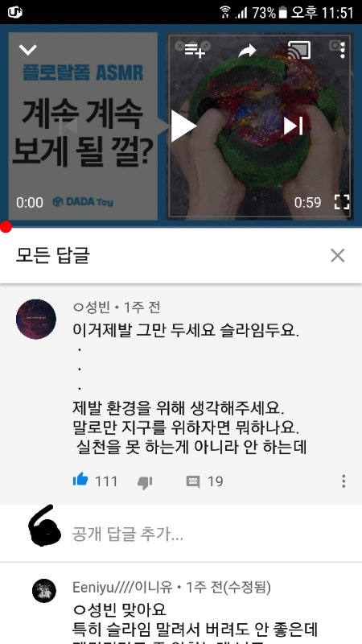Skip to the next video
The height and width of the screenshot is (644, 362).
293,126
